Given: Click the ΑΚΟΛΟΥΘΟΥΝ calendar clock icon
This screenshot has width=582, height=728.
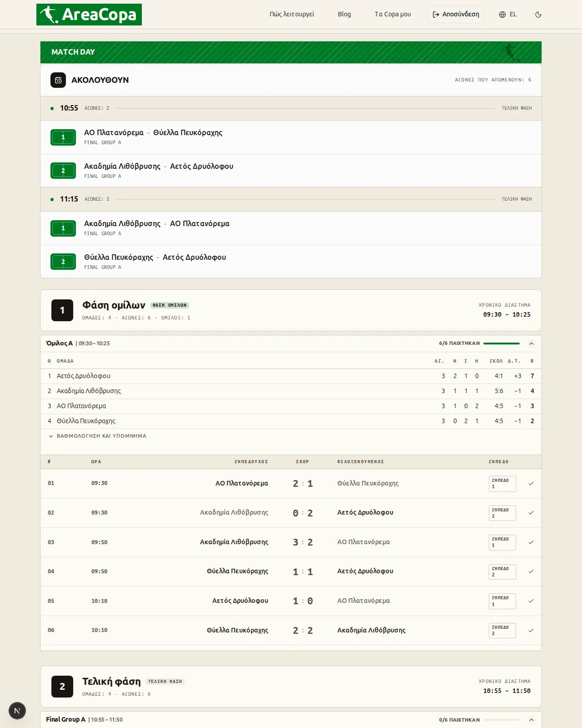Looking at the screenshot, I should [x=58, y=80].
